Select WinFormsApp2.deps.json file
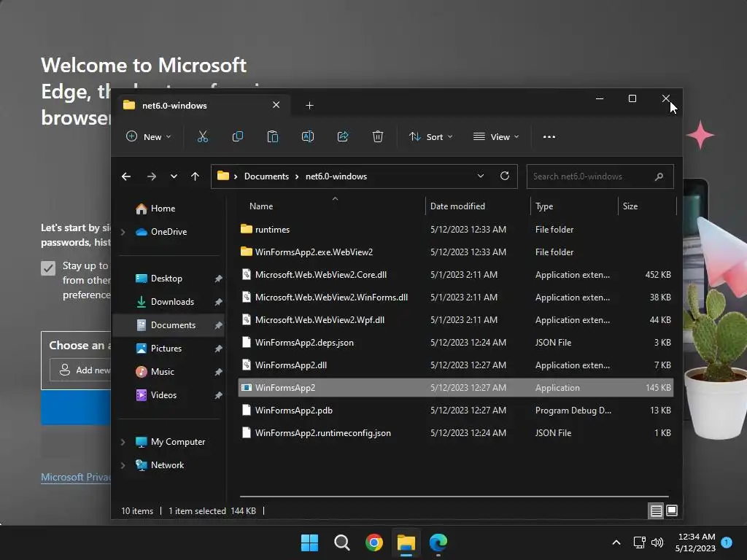747x560 pixels. pos(455,343)
